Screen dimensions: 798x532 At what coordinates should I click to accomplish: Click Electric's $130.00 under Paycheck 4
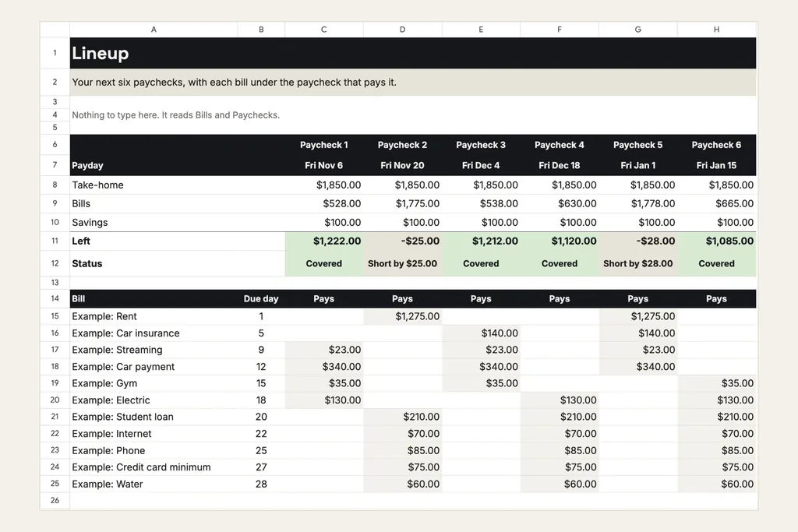[x=560, y=400]
